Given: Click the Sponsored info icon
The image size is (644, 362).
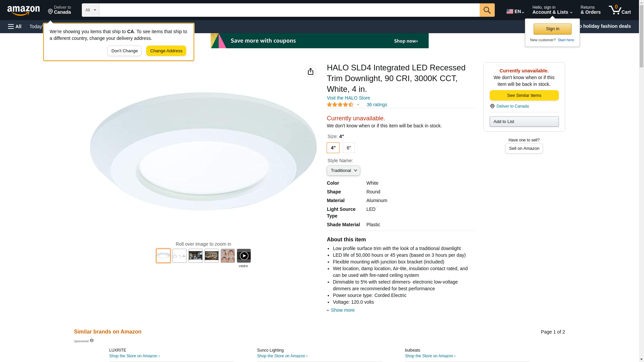Looking at the screenshot, I should tap(92, 341).
